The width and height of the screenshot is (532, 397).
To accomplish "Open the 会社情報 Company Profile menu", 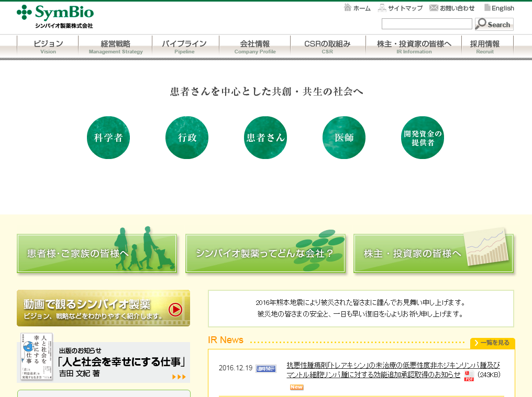I will pyautogui.click(x=255, y=47).
